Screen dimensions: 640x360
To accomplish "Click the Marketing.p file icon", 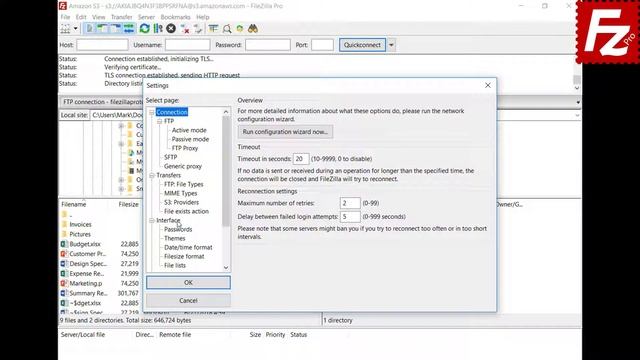I will coord(64,283).
